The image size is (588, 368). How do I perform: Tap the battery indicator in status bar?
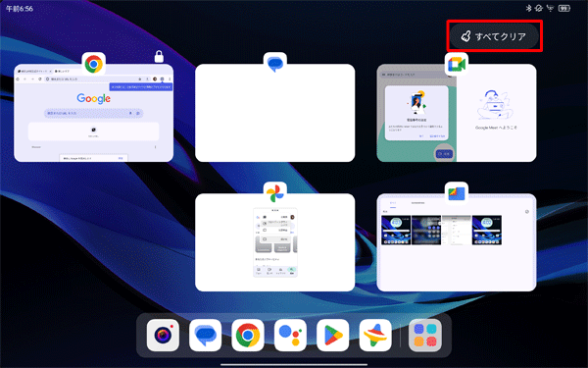point(564,8)
